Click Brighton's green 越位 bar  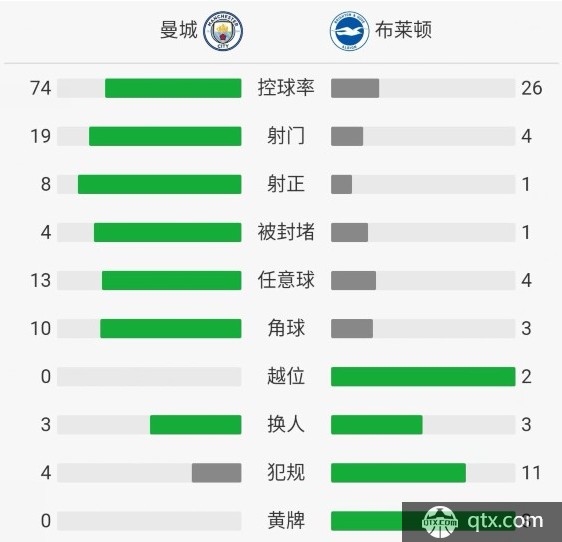(423, 377)
